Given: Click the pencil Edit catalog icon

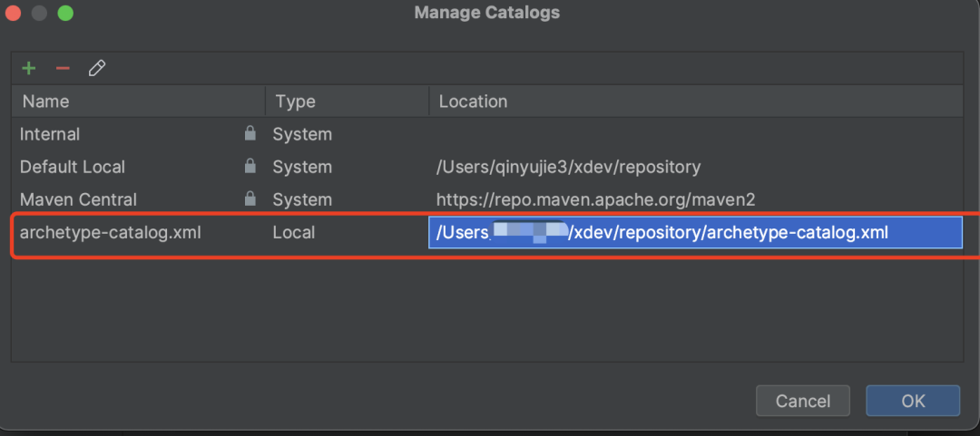Looking at the screenshot, I should pyautogui.click(x=97, y=68).
